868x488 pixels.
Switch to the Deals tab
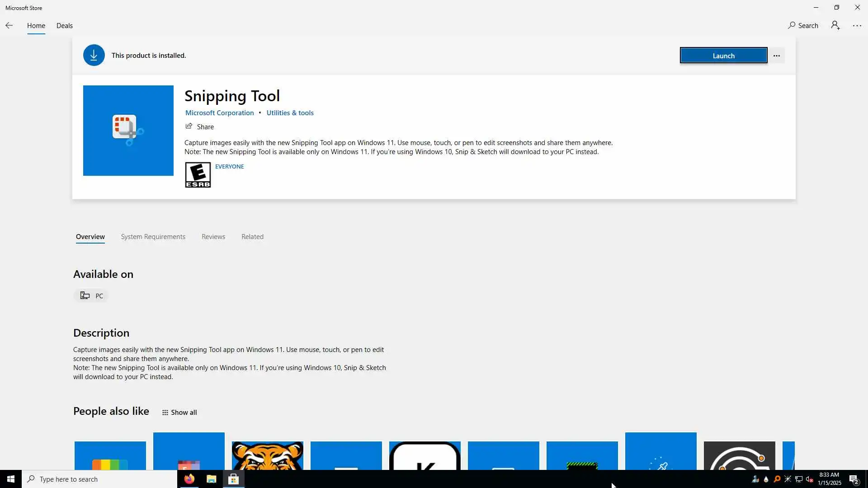click(x=65, y=26)
